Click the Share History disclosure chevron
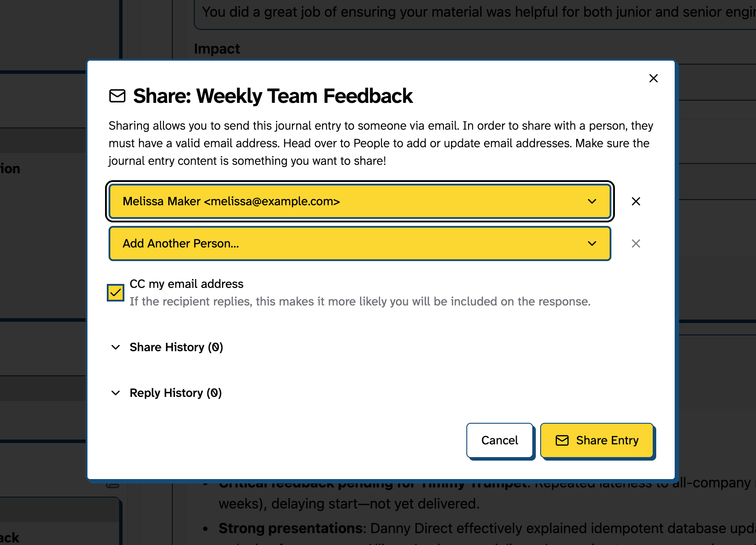Screen dimensions: 756x545 coord(115,347)
